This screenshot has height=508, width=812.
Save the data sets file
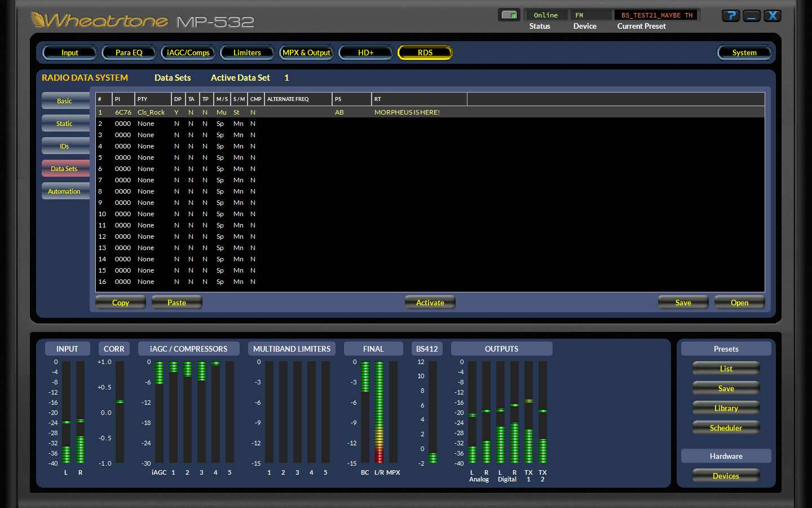coord(683,303)
